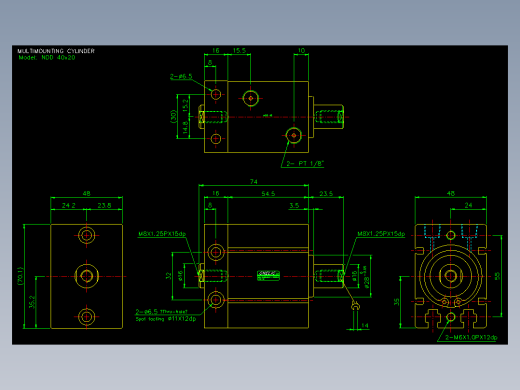
Task: Select the 74 overall length dimension
Action: point(254,182)
